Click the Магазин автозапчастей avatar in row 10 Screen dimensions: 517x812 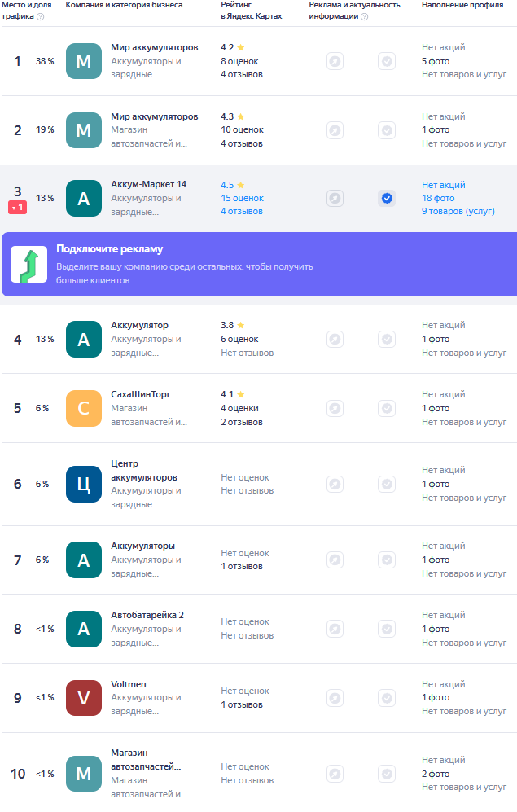(x=84, y=774)
